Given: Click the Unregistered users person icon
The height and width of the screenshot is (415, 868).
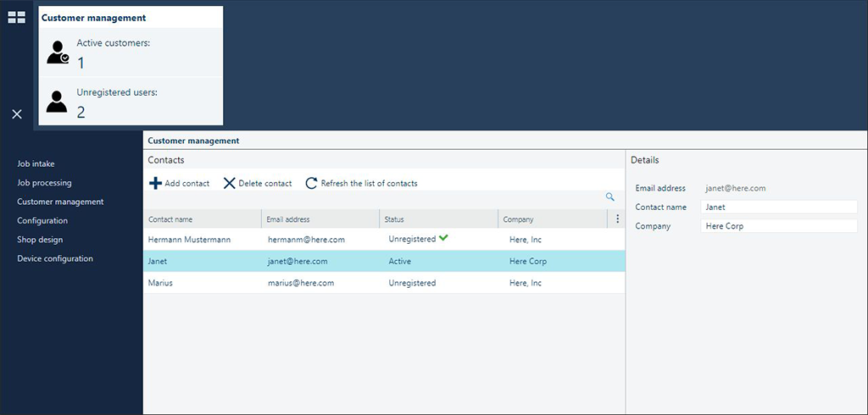Looking at the screenshot, I should (57, 102).
